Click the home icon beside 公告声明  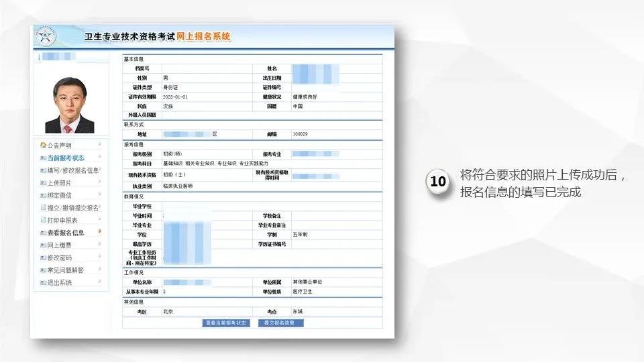click(x=43, y=145)
